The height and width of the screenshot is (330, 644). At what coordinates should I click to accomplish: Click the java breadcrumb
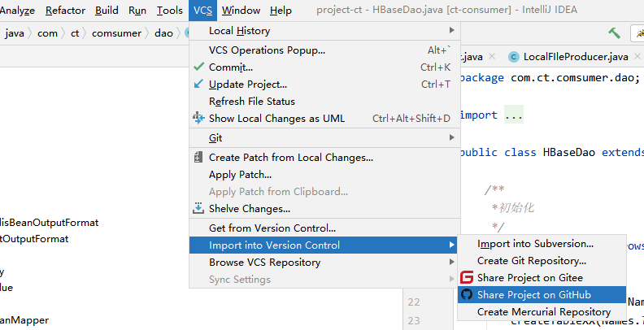(15, 33)
